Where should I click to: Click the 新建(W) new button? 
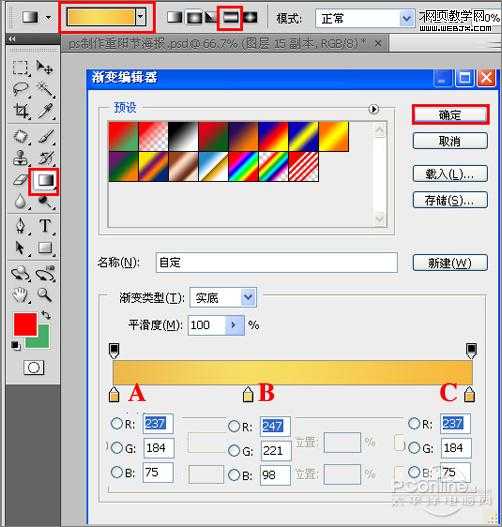[450, 262]
